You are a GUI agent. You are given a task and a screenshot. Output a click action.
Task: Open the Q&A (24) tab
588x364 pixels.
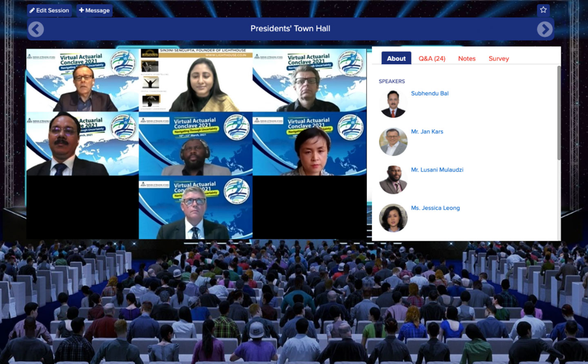point(432,58)
